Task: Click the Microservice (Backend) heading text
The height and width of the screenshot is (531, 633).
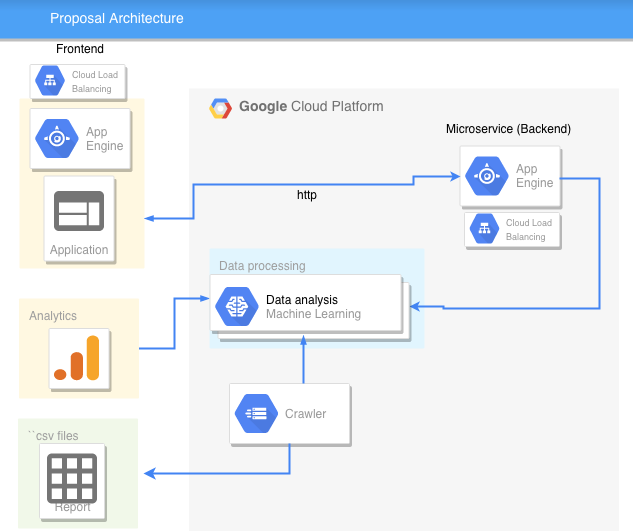Action: tap(508, 129)
